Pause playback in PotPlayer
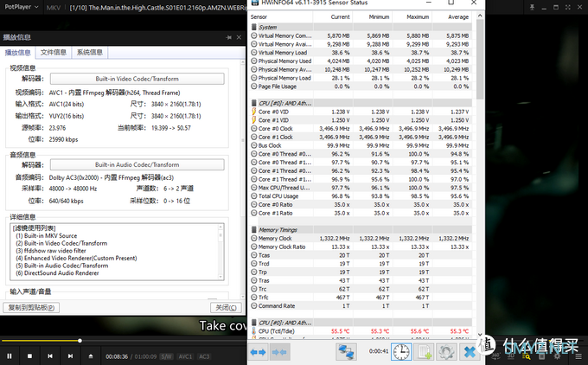588x365 pixels. tap(10, 356)
